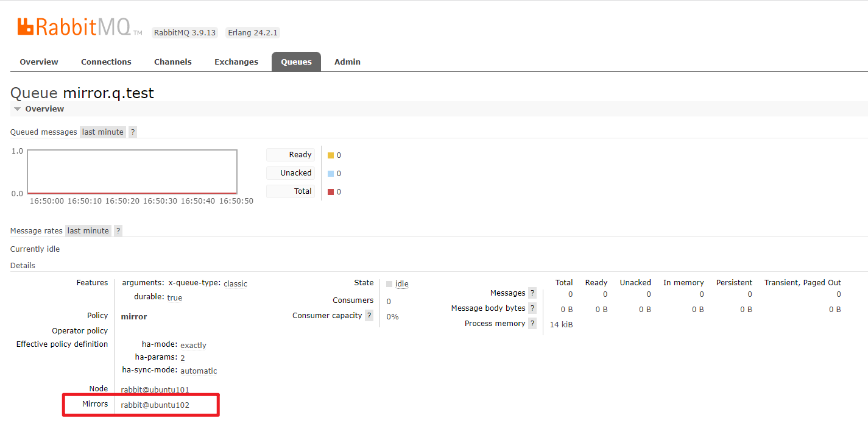Go to the Exchanges tab
Image resolution: width=868 pixels, height=423 pixels.
click(x=236, y=62)
